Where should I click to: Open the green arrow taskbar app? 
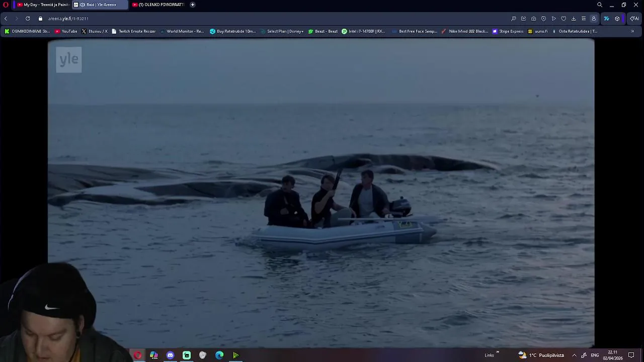[235, 355]
